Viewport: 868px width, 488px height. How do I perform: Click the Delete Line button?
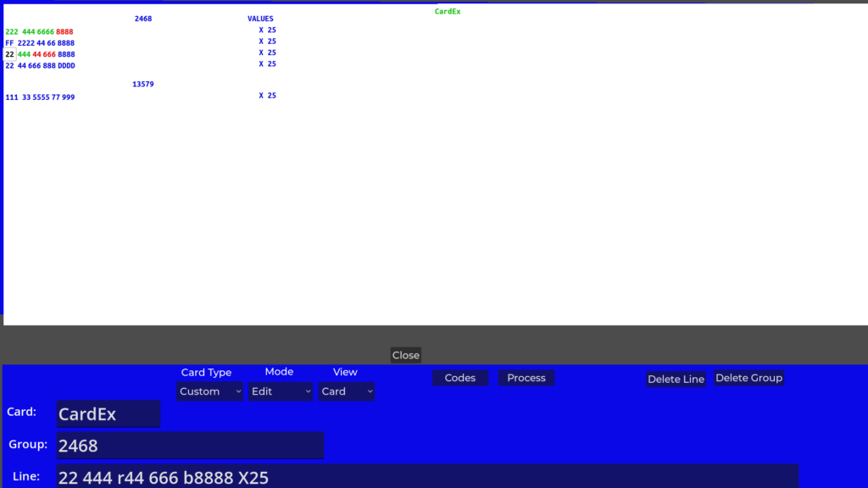676,379
